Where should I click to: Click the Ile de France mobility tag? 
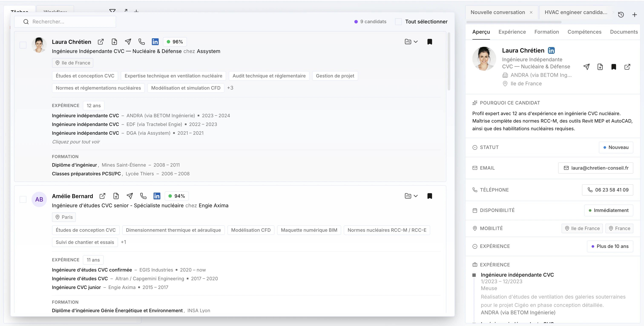(x=582, y=229)
